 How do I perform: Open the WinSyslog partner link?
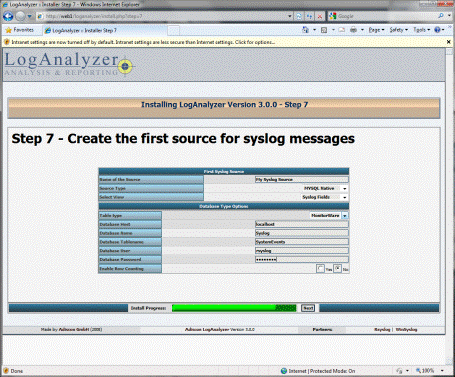tap(406, 330)
